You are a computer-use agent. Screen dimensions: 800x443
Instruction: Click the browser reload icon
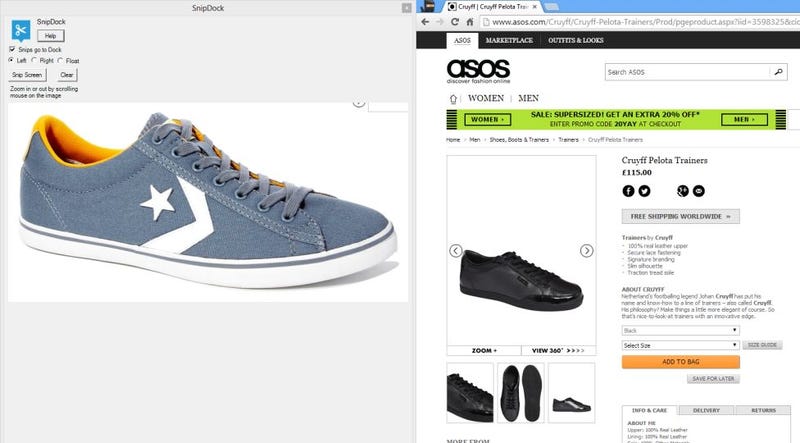[455, 22]
